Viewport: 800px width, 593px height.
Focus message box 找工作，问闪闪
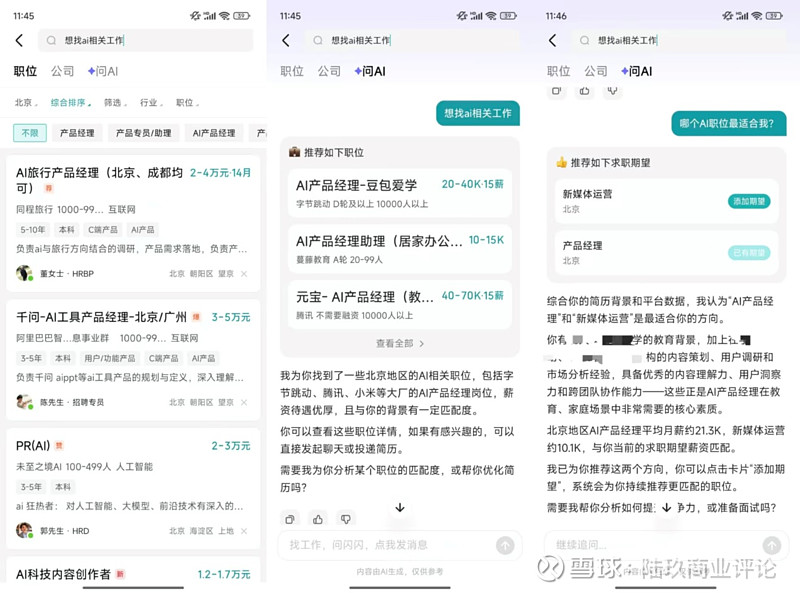[x=400, y=546]
